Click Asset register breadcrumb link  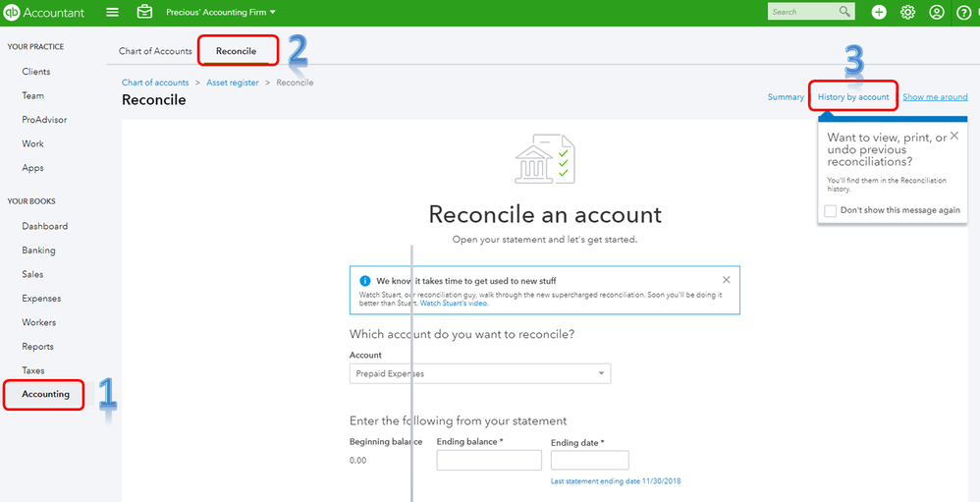tap(233, 83)
